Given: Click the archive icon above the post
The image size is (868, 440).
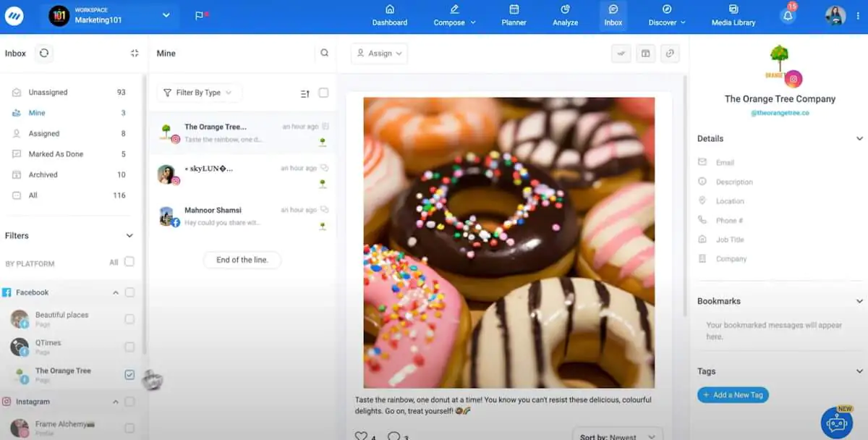Looking at the screenshot, I should pyautogui.click(x=645, y=53).
